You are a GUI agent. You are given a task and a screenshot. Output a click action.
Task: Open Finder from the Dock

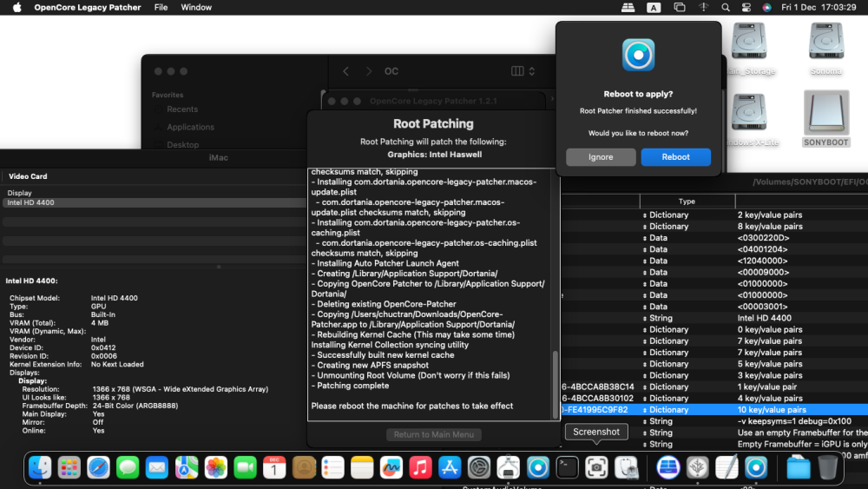(x=40, y=468)
